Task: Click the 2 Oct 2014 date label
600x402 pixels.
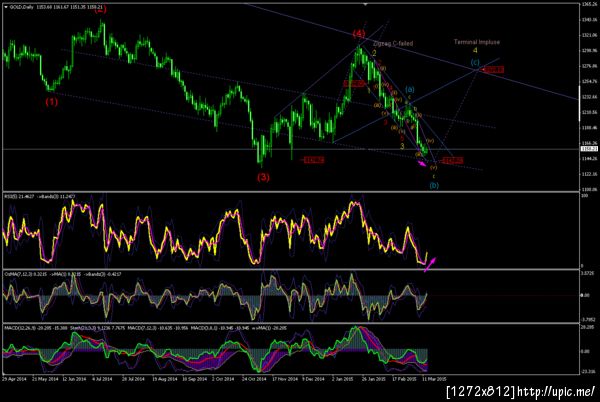Action: [223, 379]
